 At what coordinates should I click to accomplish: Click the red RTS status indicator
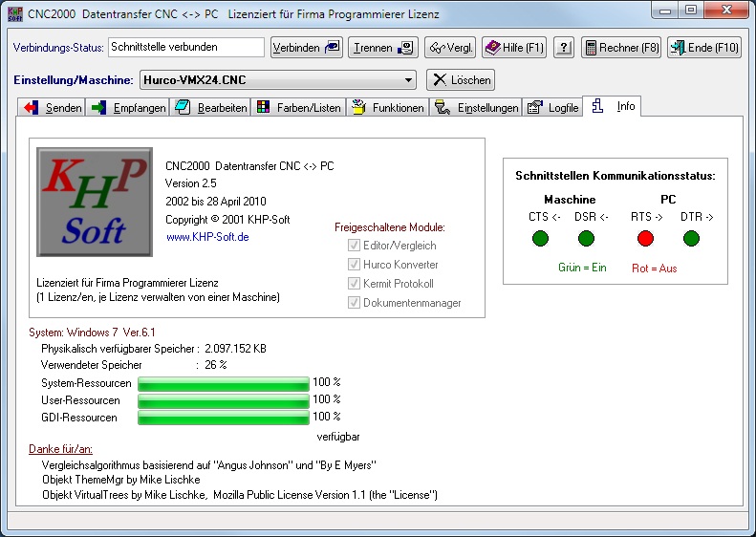(645, 238)
